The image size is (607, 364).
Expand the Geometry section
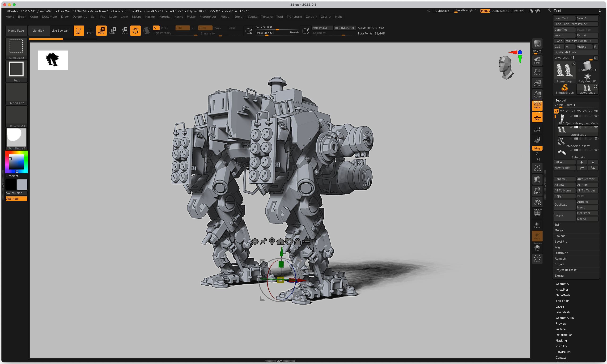(562, 284)
